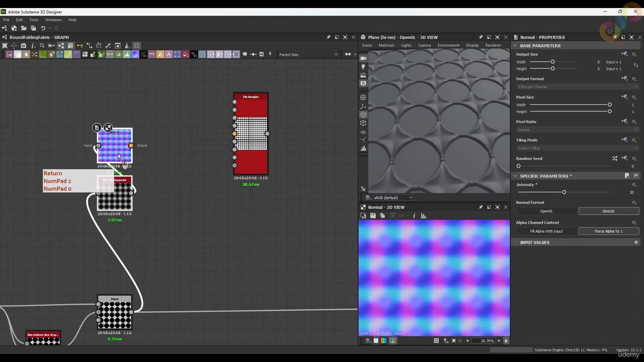Adjust the Pixel Size Width slider handle

pyautogui.click(x=610, y=105)
